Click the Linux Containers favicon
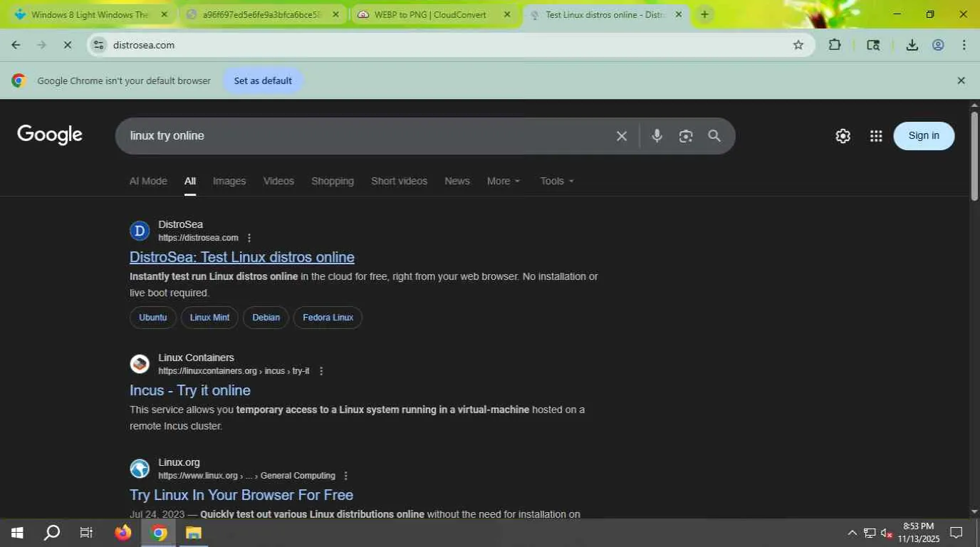The image size is (980, 547). click(x=140, y=364)
